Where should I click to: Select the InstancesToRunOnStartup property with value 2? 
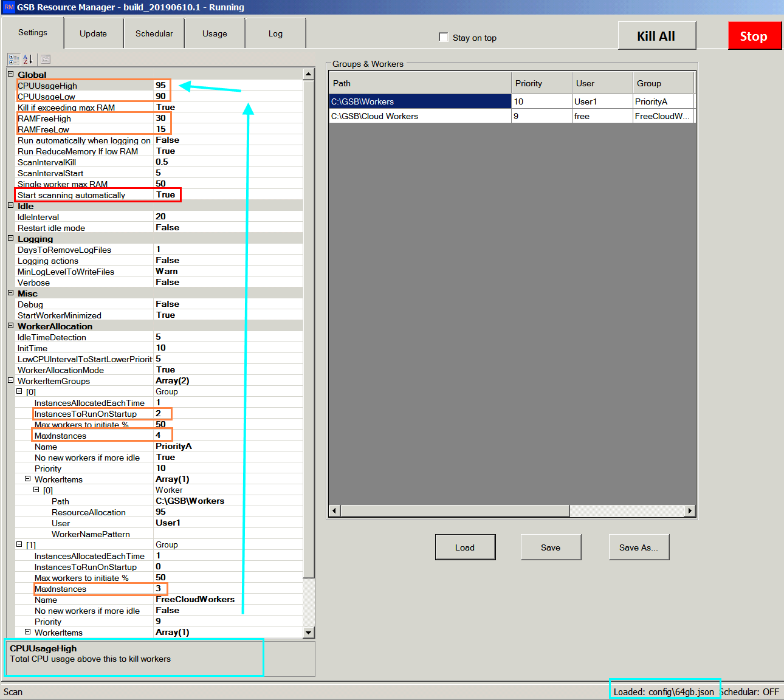pyautogui.click(x=159, y=413)
